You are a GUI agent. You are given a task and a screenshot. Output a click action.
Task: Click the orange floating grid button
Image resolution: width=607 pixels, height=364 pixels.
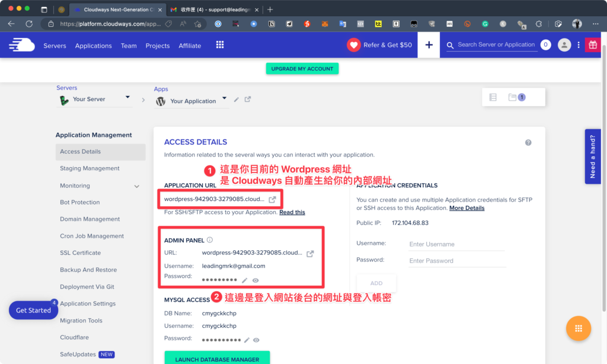(579, 328)
